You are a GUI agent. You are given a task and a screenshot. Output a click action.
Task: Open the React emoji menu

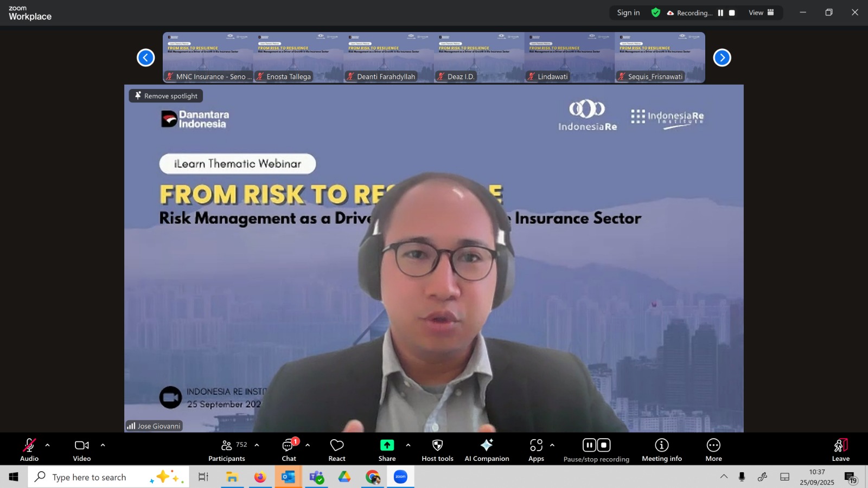[337, 450]
